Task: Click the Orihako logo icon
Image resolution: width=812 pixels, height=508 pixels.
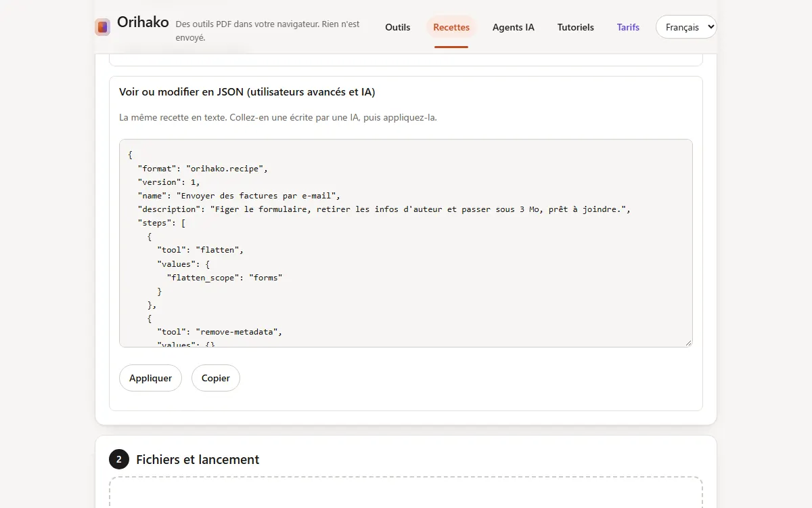Action: (103, 27)
